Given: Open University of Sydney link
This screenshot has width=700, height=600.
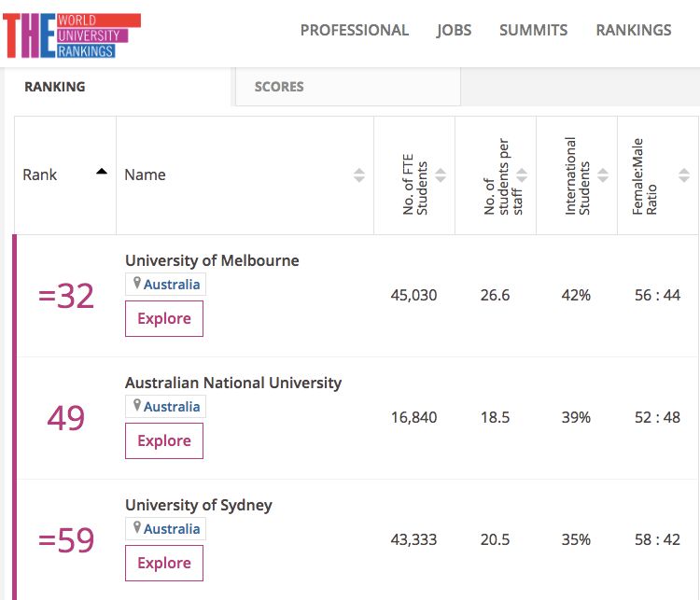Looking at the screenshot, I should 199,505.
